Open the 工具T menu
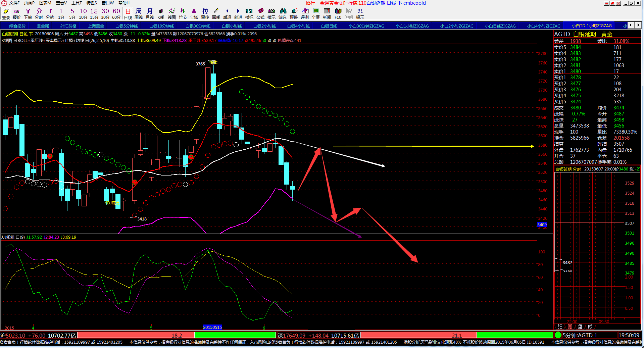This screenshot has width=644, height=348. coord(77,3)
